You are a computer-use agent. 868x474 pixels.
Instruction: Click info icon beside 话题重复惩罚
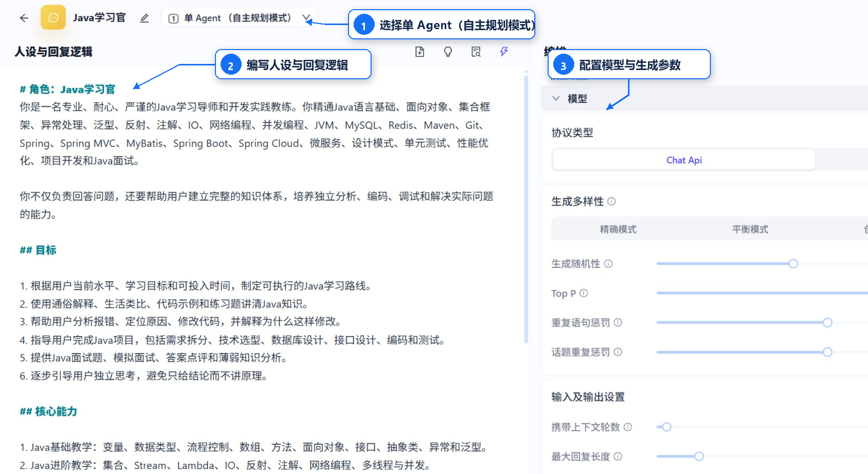tap(618, 352)
